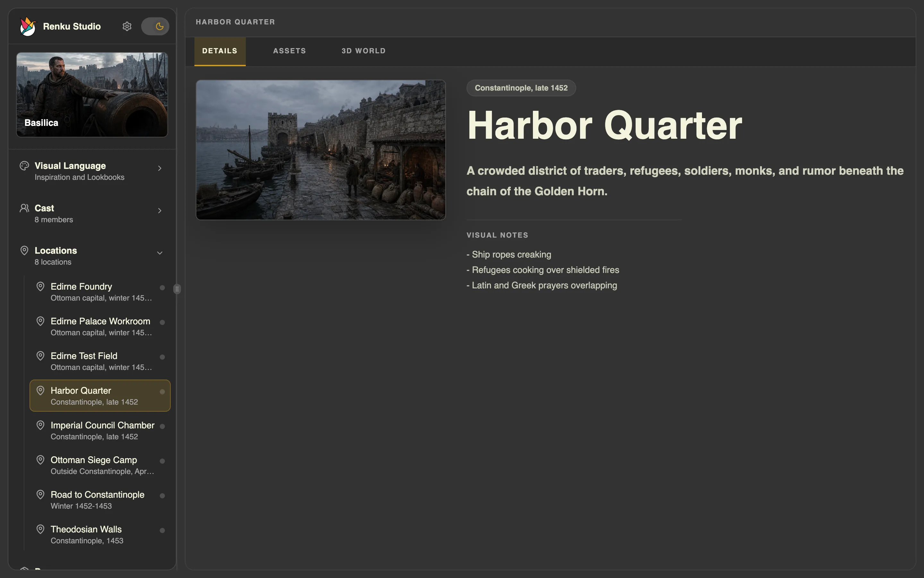Click the Edirne Test Field pin icon
The width and height of the screenshot is (924, 578).
click(x=40, y=356)
